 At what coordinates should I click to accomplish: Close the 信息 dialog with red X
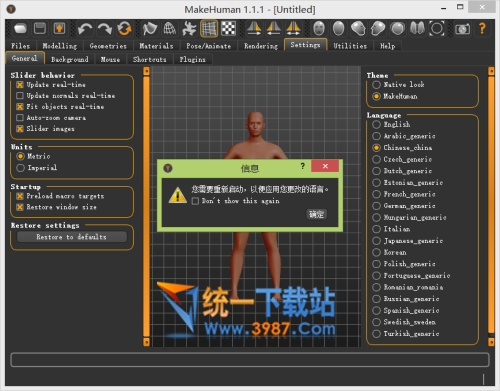[325, 166]
